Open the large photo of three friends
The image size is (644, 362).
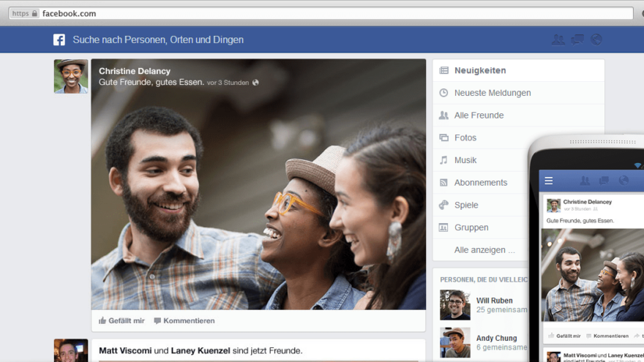click(x=258, y=184)
